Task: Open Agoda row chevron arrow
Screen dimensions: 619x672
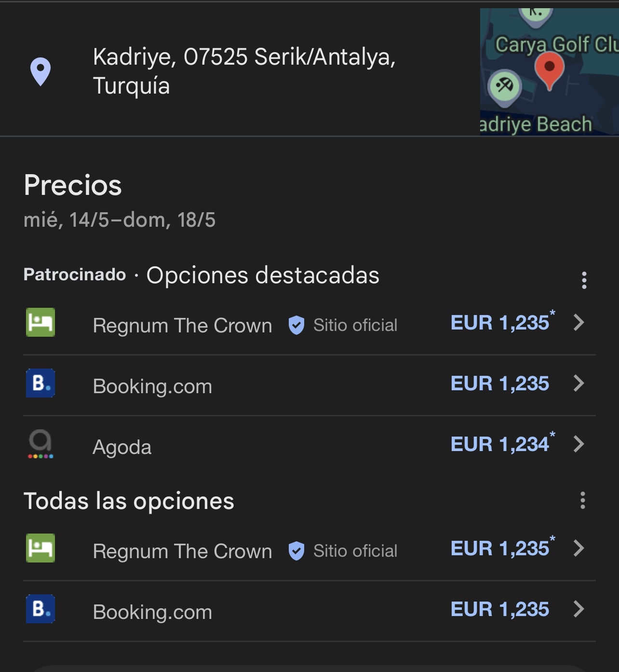Action: click(579, 444)
